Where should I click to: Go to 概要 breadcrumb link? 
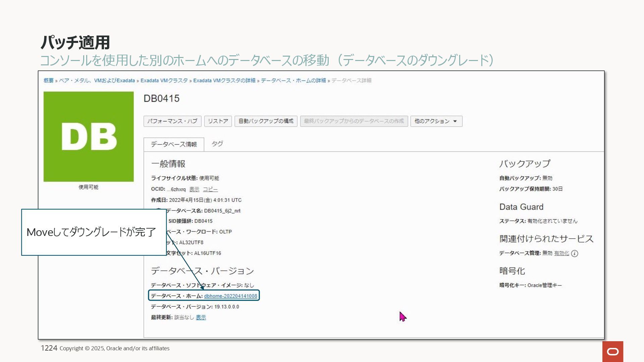(49, 80)
